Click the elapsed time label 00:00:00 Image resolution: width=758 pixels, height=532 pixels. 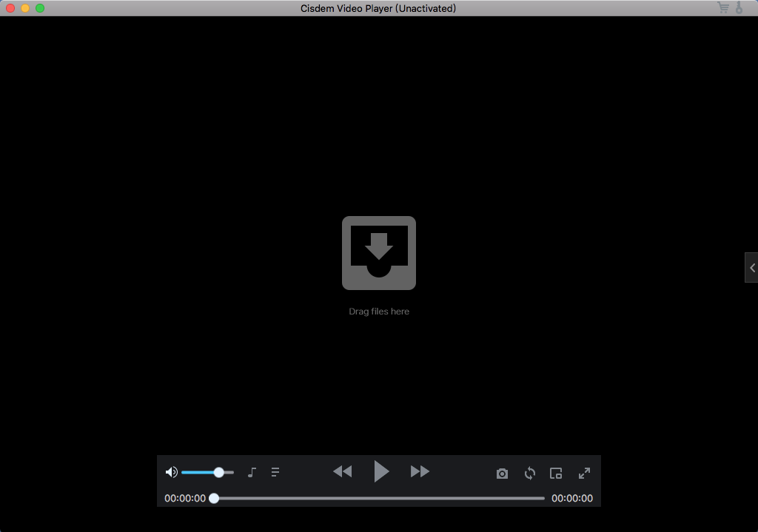185,499
